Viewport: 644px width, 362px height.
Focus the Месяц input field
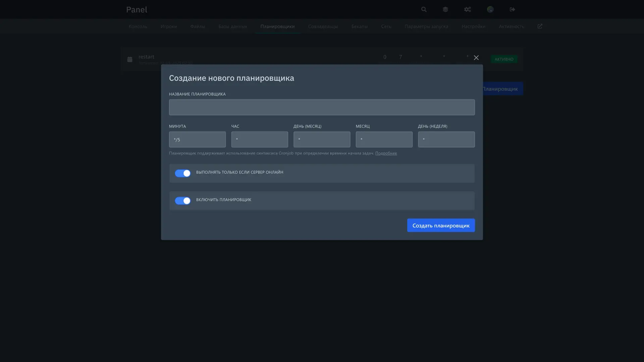click(384, 139)
